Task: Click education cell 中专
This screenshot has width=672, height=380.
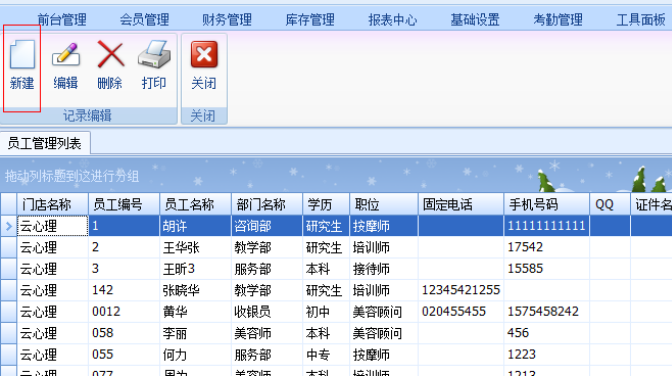Action: pos(326,354)
